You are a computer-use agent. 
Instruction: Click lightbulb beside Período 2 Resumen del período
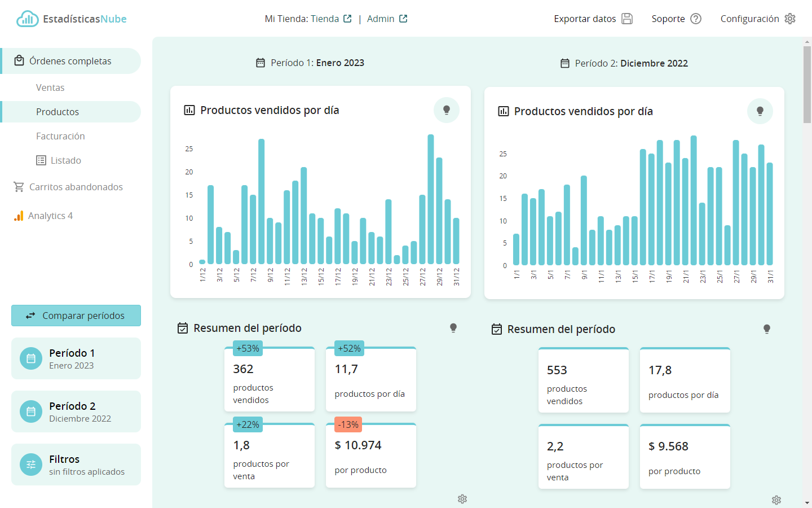767,329
